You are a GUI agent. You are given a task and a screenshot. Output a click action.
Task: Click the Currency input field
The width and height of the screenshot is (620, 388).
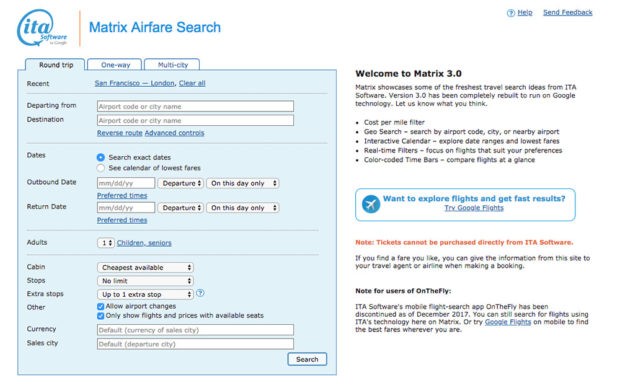pyautogui.click(x=195, y=330)
